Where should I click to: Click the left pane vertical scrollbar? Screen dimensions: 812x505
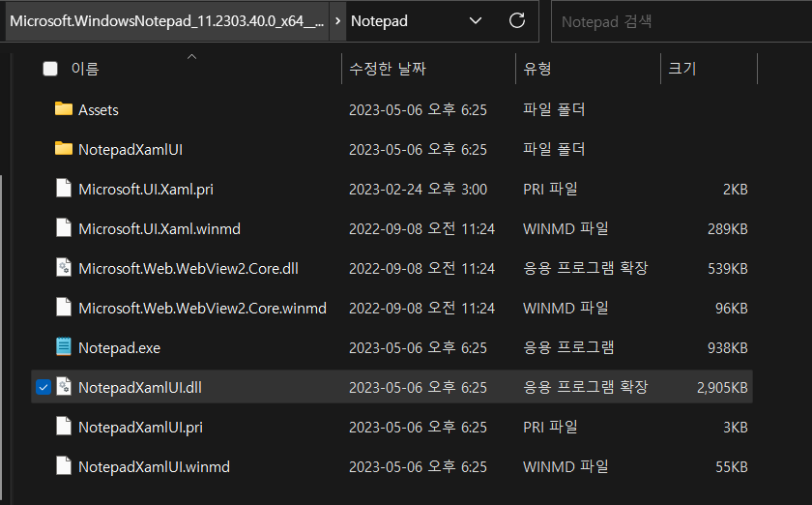click(x=2, y=340)
